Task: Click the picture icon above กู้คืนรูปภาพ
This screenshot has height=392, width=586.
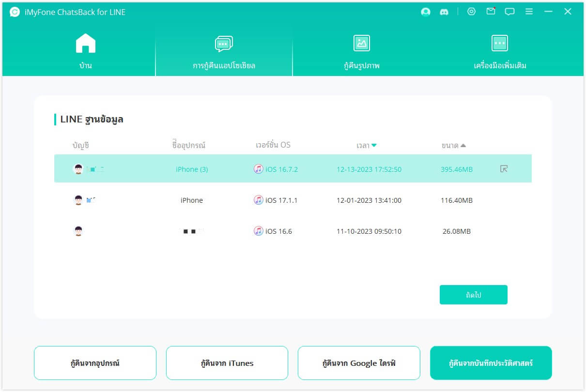Action: pyautogui.click(x=362, y=43)
